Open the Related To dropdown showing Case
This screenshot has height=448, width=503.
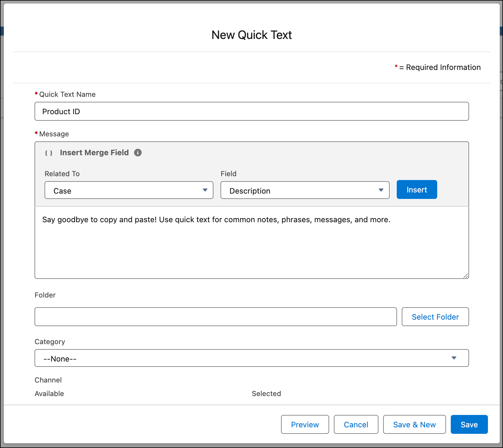(x=129, y=190)
